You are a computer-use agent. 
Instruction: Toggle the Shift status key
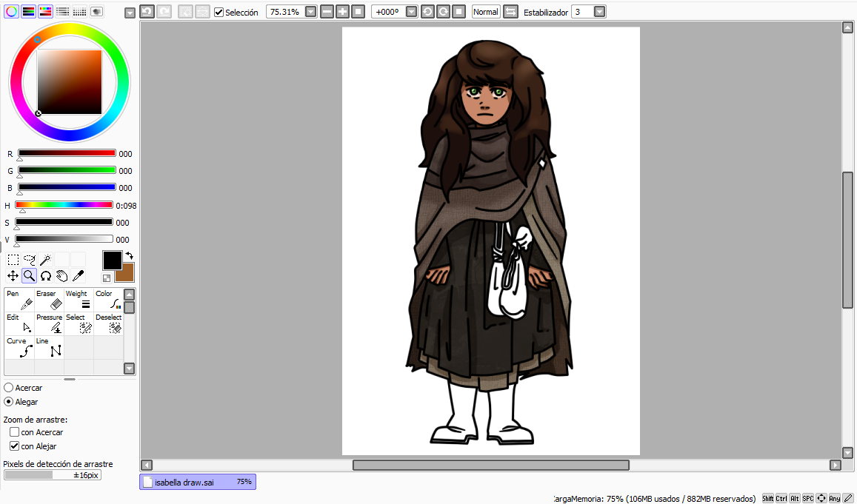coord(768,498)
